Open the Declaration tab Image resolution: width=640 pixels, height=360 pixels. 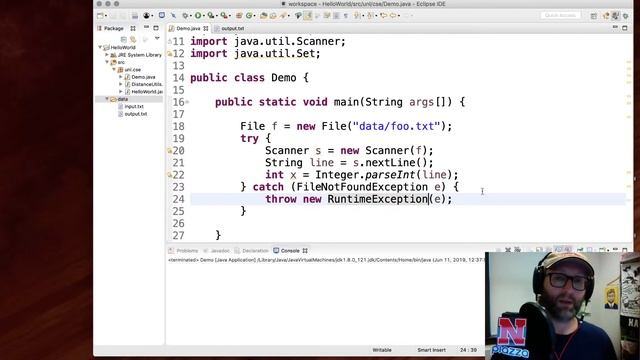coord(252,251)
